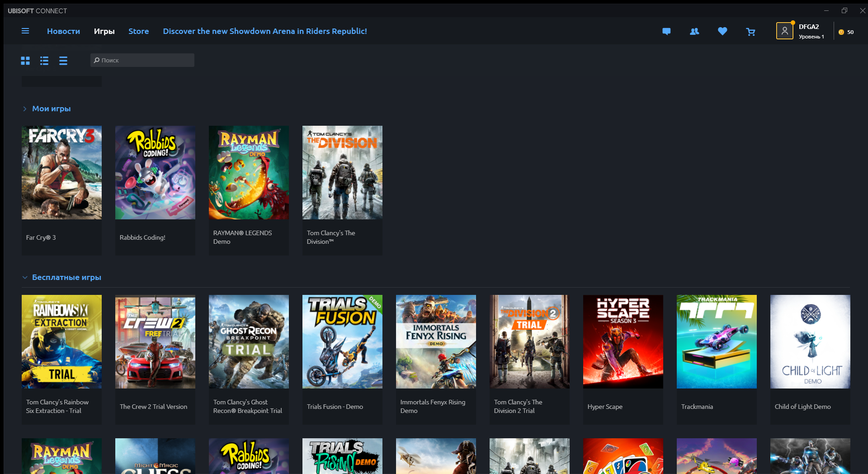The image size is (868, 474).
Task: Open the Rainbow Six Extraction Trial cover
Action: click(x=61, y=341)
